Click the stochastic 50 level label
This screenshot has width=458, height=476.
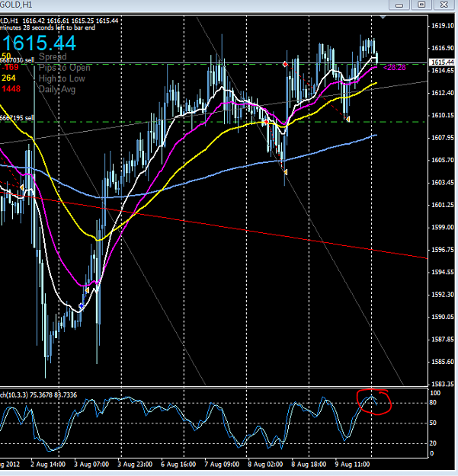(433, 423)
